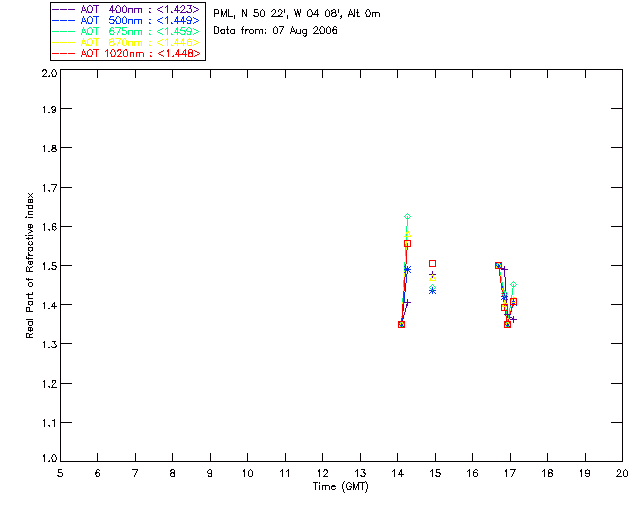Click the y-axis tick label 1.9
640x512 pixels.
pos(49,109)
